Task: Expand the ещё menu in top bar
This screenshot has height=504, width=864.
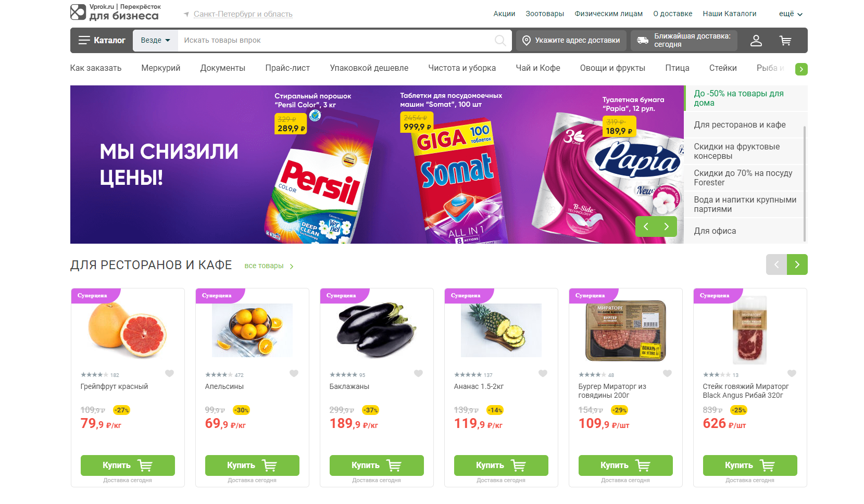Action: click(x=791, y=14)
